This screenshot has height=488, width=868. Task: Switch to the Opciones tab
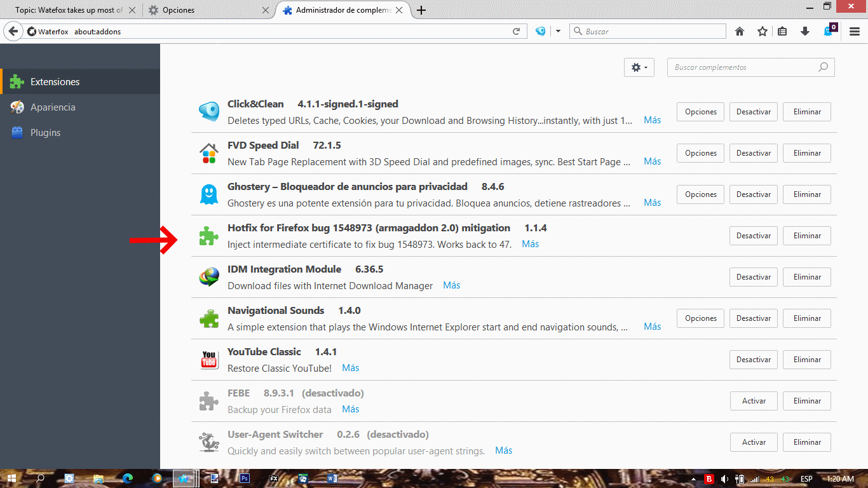(207, 10)
